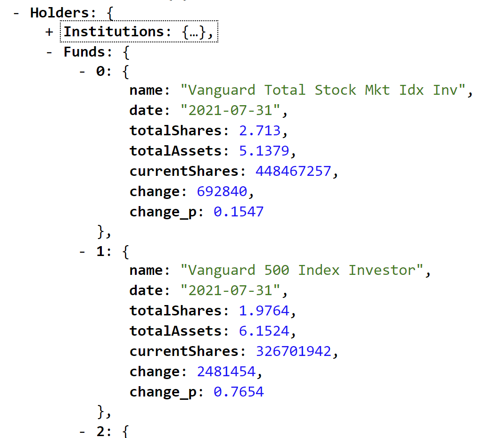Click the "change_p" key in fund entry 0
Image resolution: width=504 pixels, height=438 pixels.
tap(163, 213)
